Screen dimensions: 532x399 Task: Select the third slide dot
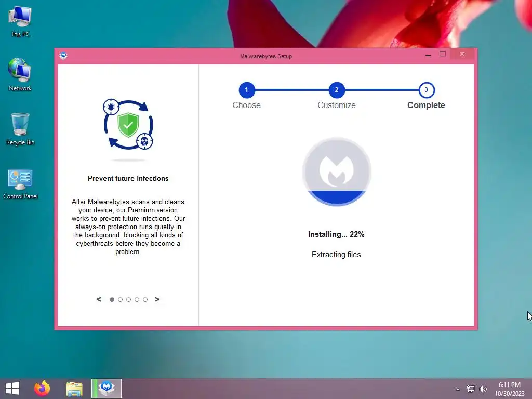(129, 300)
